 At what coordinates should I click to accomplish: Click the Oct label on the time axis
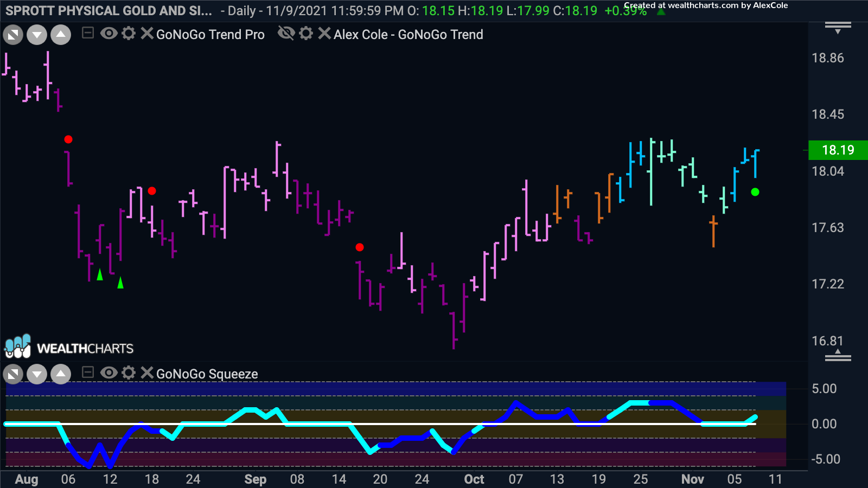[474, 479]
